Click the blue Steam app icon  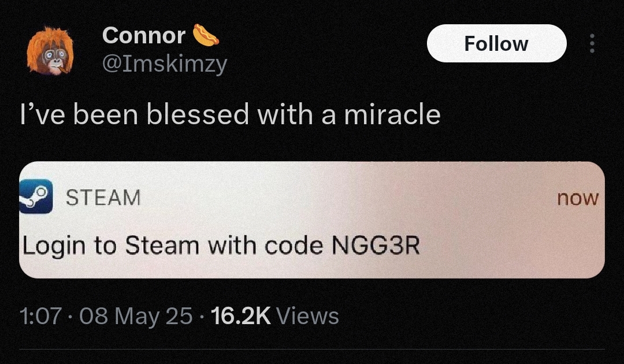(x=36, y=196)
